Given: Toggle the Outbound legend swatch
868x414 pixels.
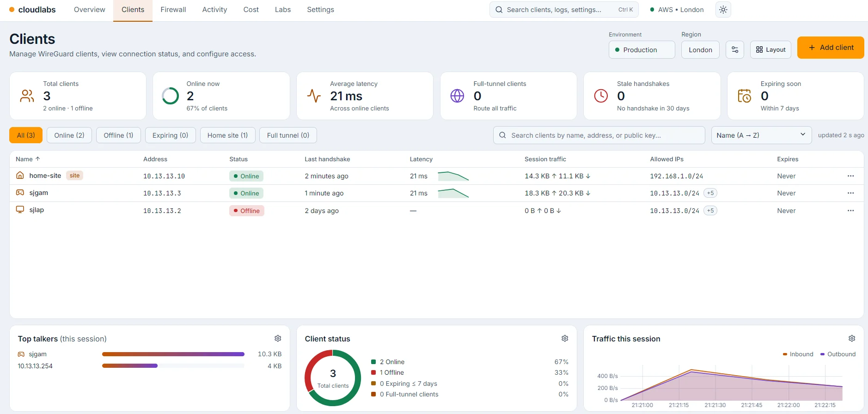Looking at the screenshot, I should click(x=822, y=354).
